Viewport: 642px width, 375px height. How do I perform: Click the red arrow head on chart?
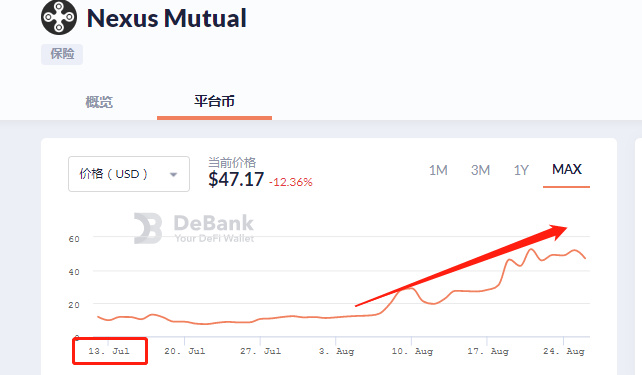click(x=558, y=231)
